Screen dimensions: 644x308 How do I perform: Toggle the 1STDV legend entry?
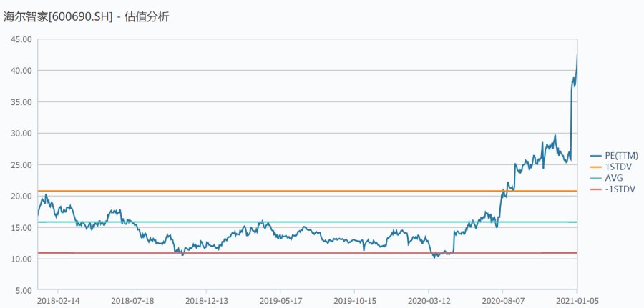(x=611, y=167)
